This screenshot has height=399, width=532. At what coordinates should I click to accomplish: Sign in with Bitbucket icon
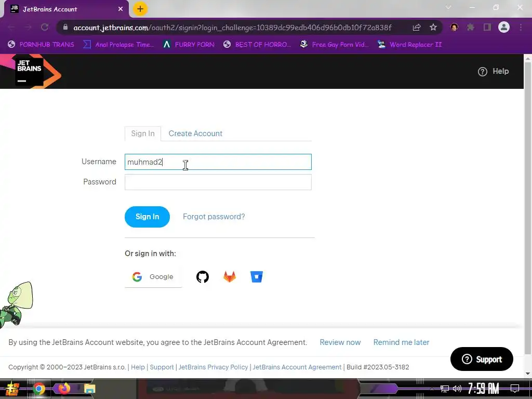(257, 277)
